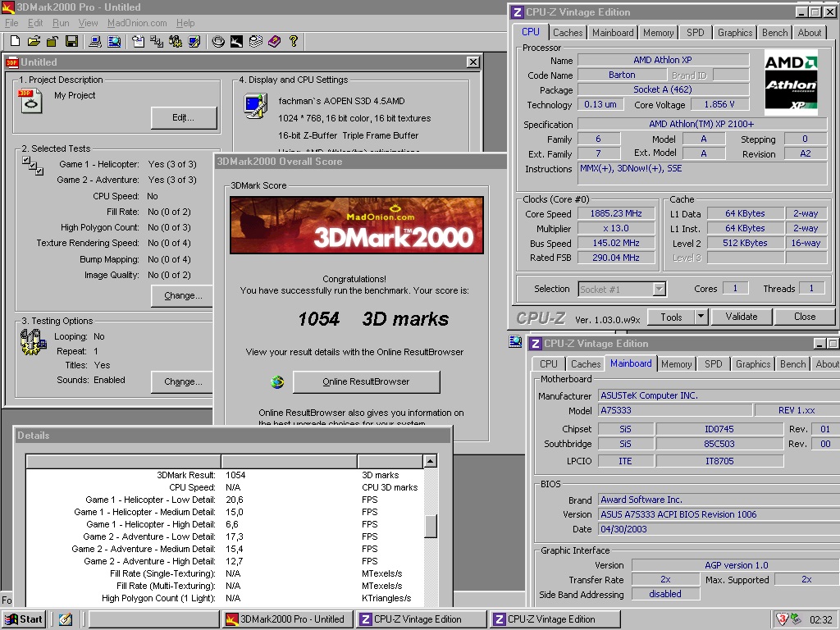Screen dimensions: 840x630
Task: Click Change... button under Testing Options
Action: (183, 382)
